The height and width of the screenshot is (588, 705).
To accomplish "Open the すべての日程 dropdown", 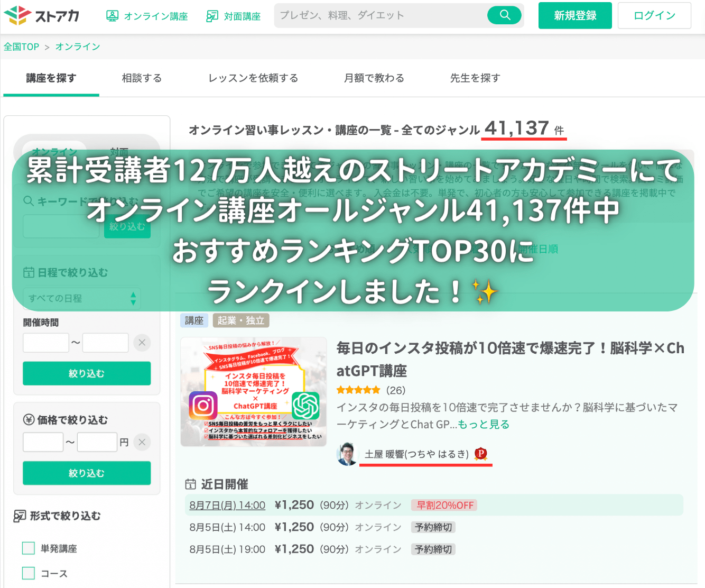I will pyautogui.click(x=82, y=298).
